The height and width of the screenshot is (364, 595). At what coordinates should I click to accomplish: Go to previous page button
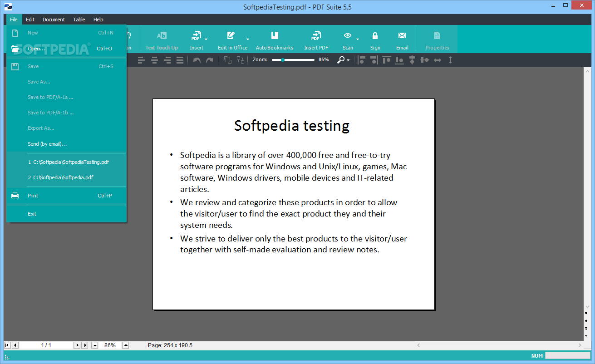(15, 345)
